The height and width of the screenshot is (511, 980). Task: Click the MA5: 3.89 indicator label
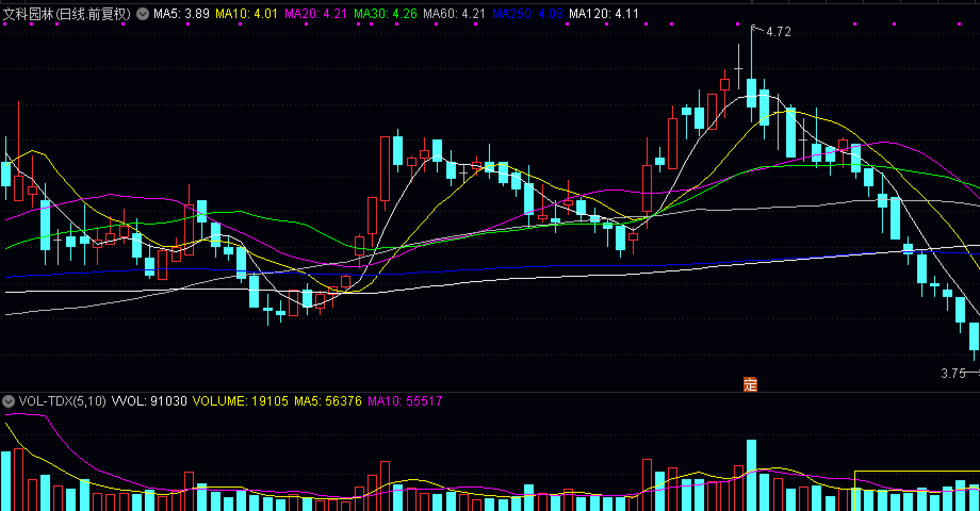(181, 14)
